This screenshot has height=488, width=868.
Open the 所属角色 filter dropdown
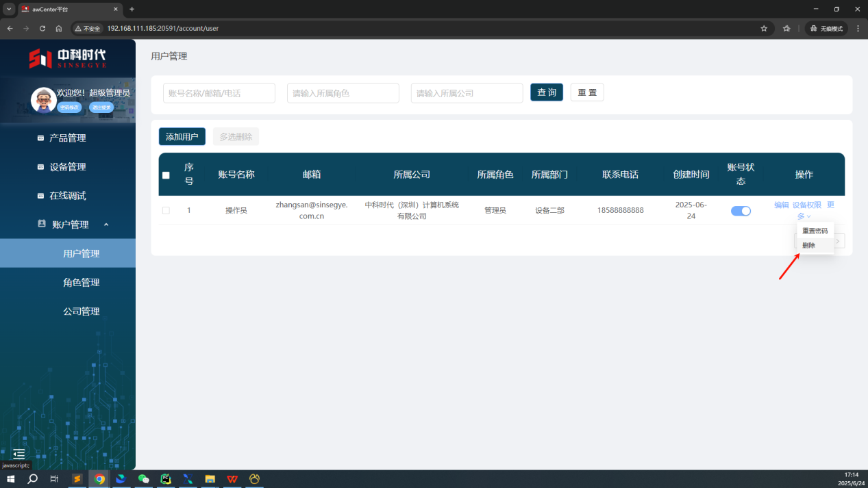[343, 93]
